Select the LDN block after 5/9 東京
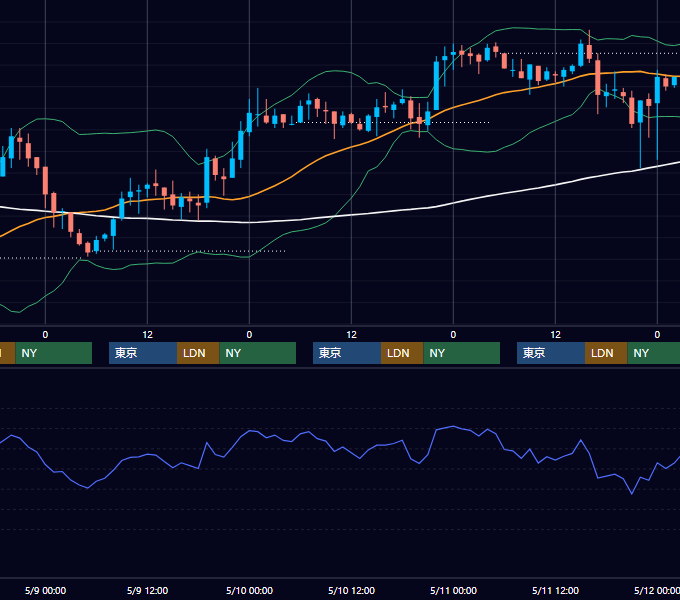The width and height of the screenshot is (680, 600). tap(198, 353)
